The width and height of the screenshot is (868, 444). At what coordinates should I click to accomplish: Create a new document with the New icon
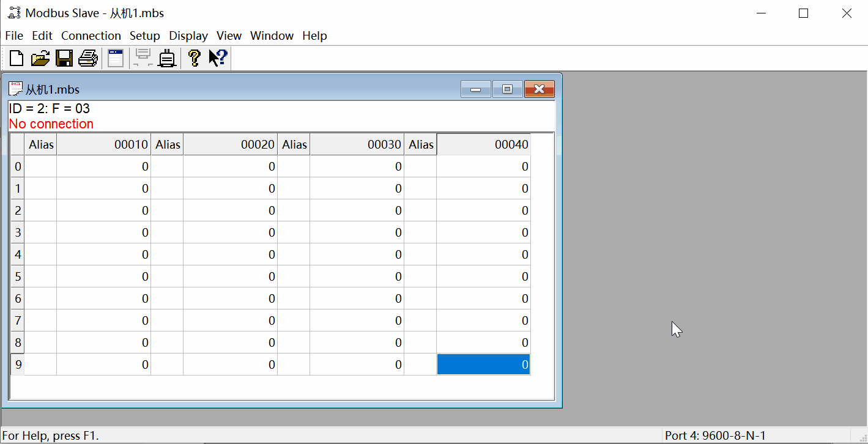tap(17, 58)
